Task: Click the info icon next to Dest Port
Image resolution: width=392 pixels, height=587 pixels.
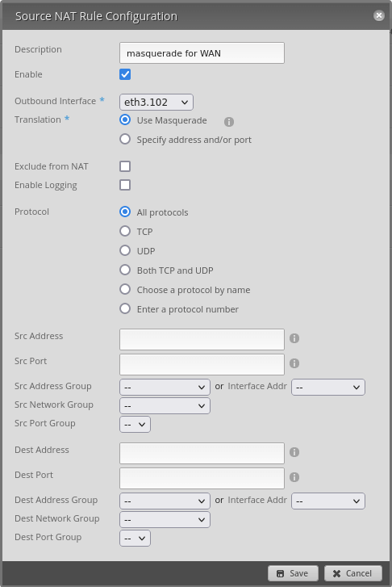Action: click(x=294, y=477)
